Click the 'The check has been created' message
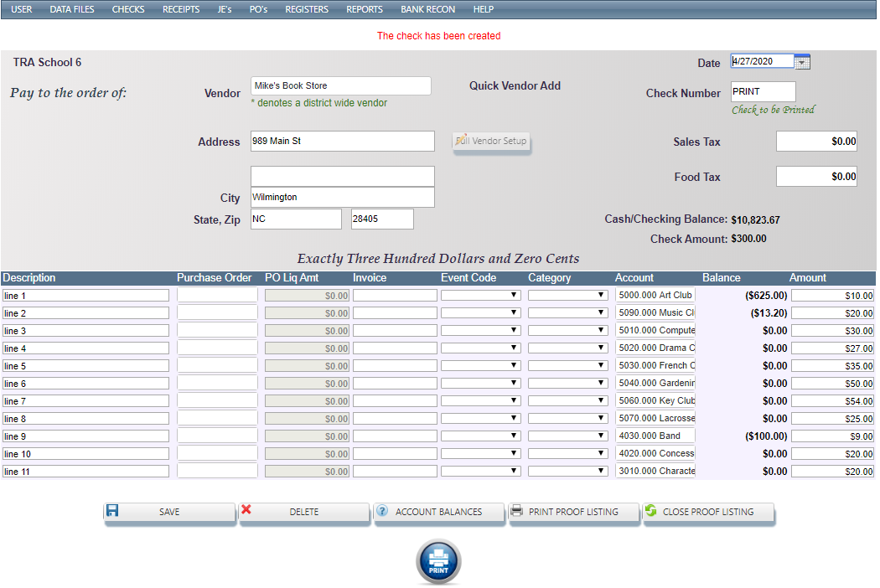Viewport: 880px width, 588px height. pyautogui.click(x=439, y=36)
